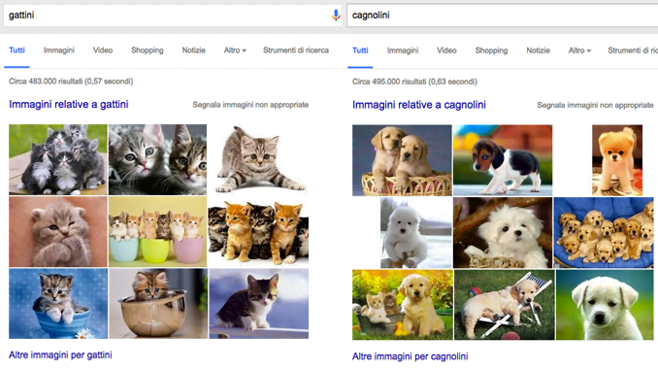Open Immagini tab in cagnolini search

pyautogui.click(x=402, y=50)
